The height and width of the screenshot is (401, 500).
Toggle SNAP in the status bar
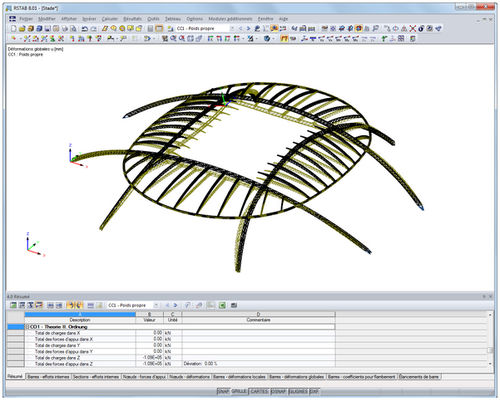(x=223, y=391)
